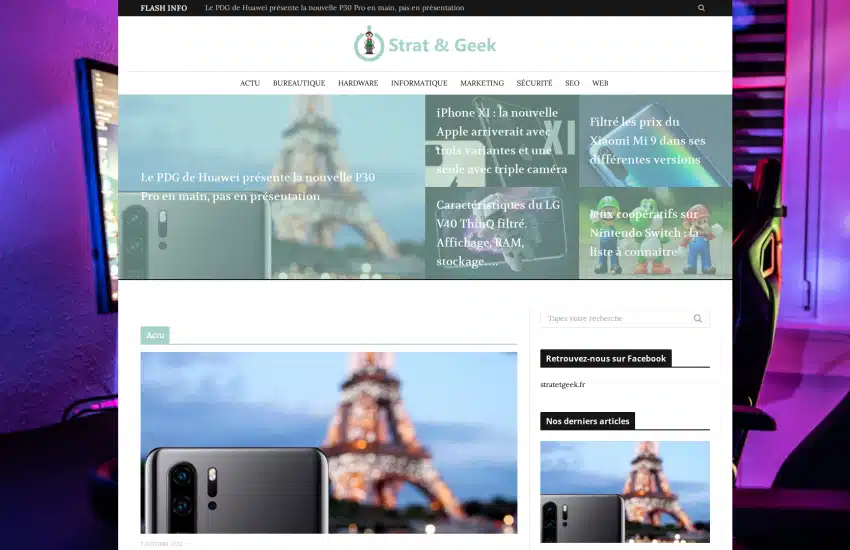Navigate to SÉCURITÉ section
850x550 pixels.
pos(534,83)
